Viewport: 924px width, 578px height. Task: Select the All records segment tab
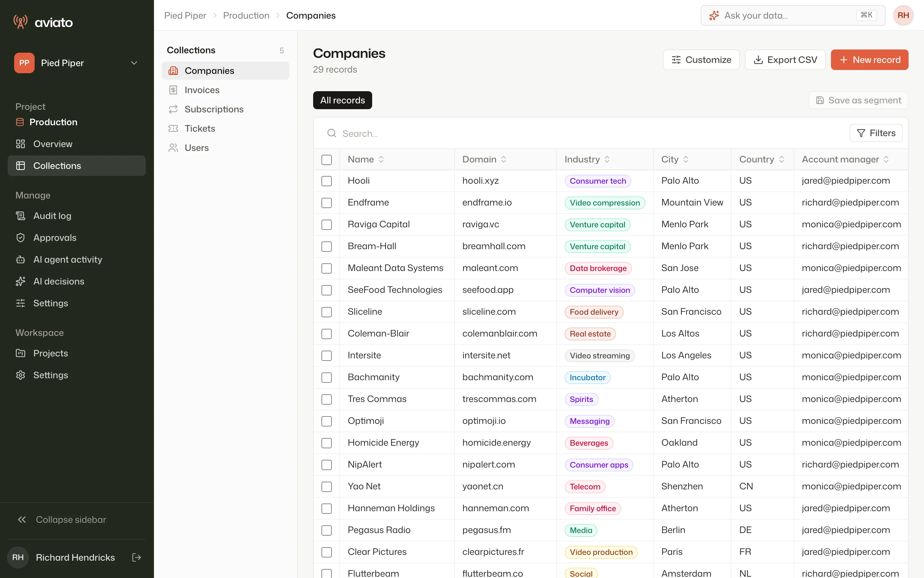click(x=343, y=100)
